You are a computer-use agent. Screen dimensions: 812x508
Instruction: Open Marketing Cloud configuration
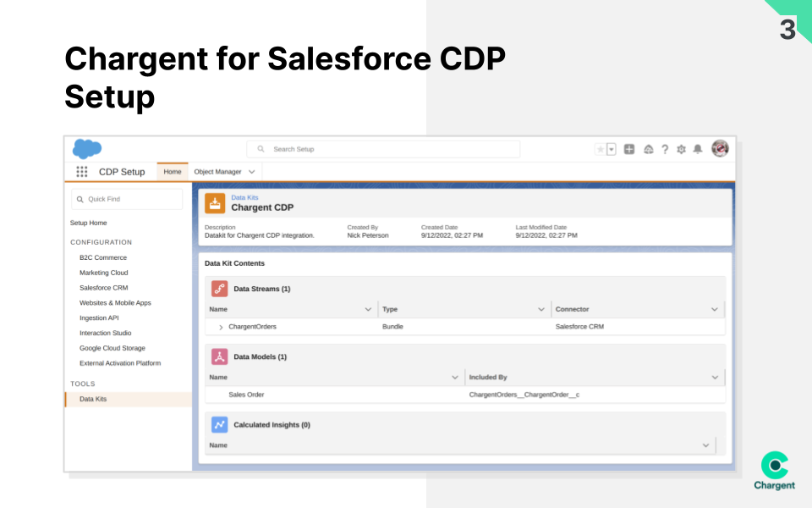click(104, 273)
